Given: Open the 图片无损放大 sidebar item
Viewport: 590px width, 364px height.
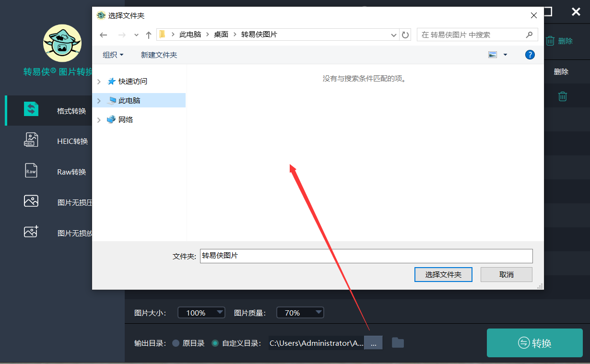Looking at the screenshot, I should click(48, 233).
